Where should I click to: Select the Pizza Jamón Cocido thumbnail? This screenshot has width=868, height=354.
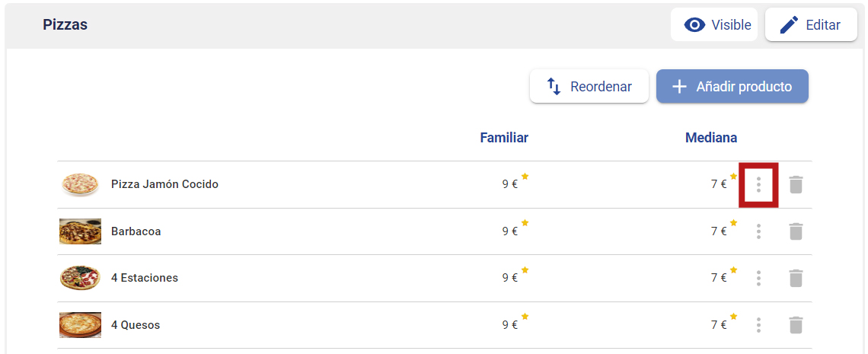tap(80, 184)
